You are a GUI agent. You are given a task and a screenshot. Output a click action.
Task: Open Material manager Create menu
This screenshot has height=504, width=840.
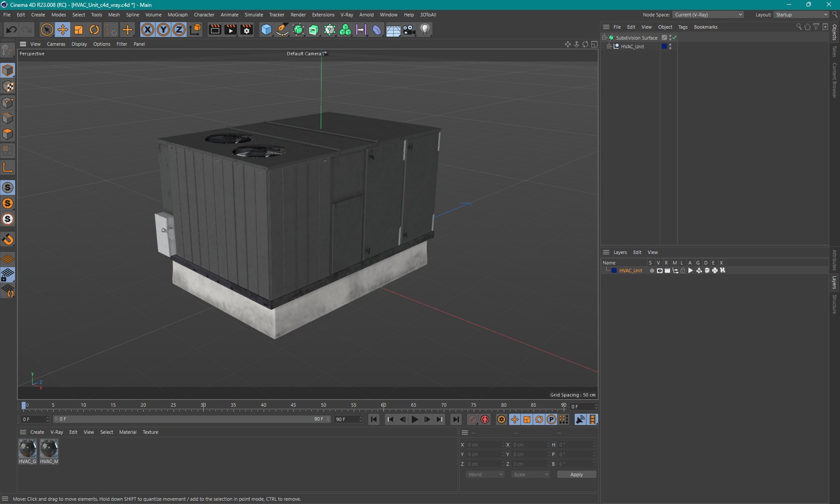(x=37, y=432)
